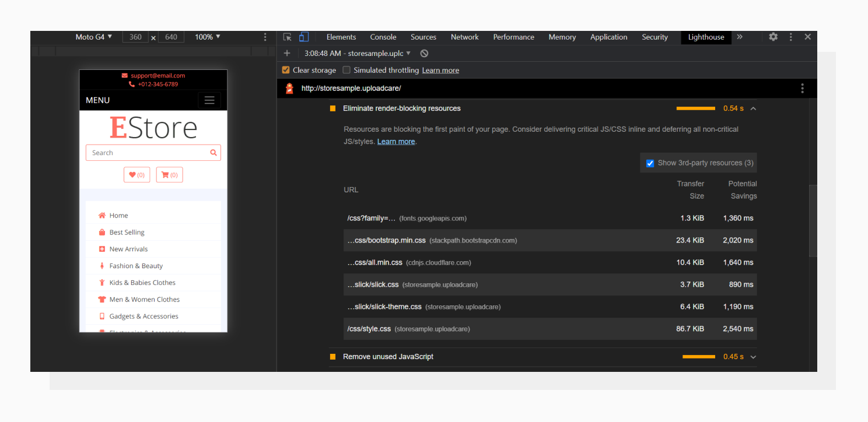
Task: Open the hamburger menu on the EStore page
Action: point(209,100)
